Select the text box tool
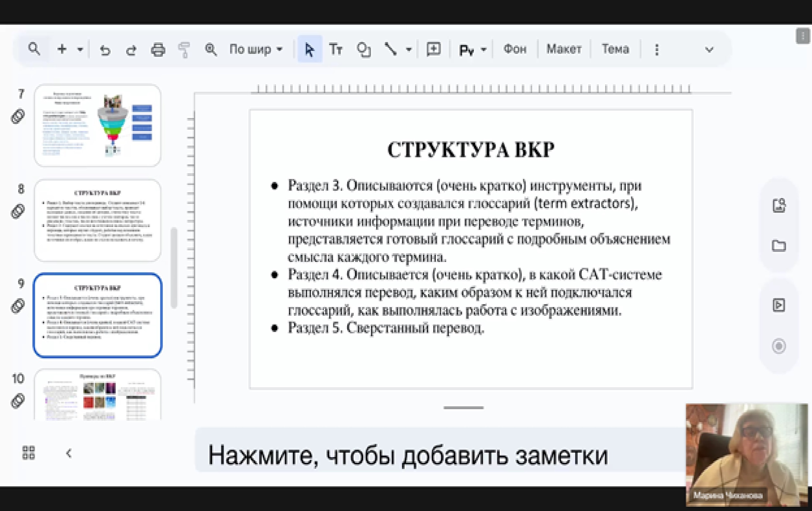This screenshot has width=812, height=511. [336, 49]
